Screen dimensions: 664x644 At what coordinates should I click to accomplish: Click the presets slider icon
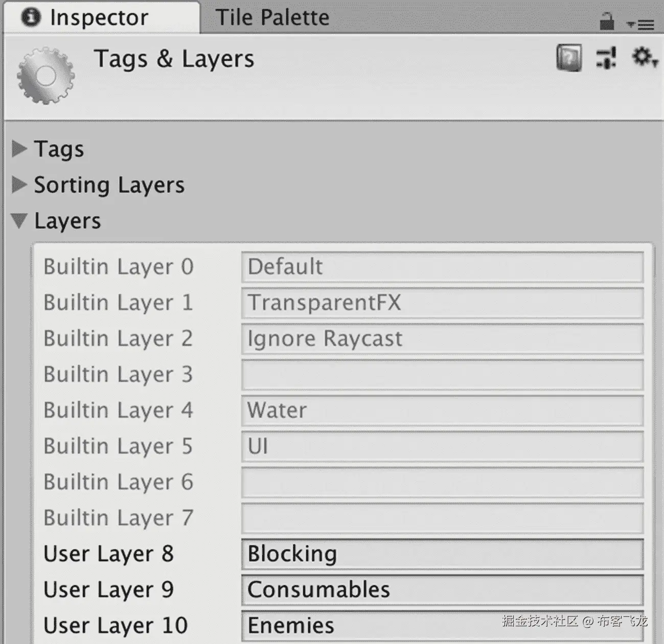(606, 58)
